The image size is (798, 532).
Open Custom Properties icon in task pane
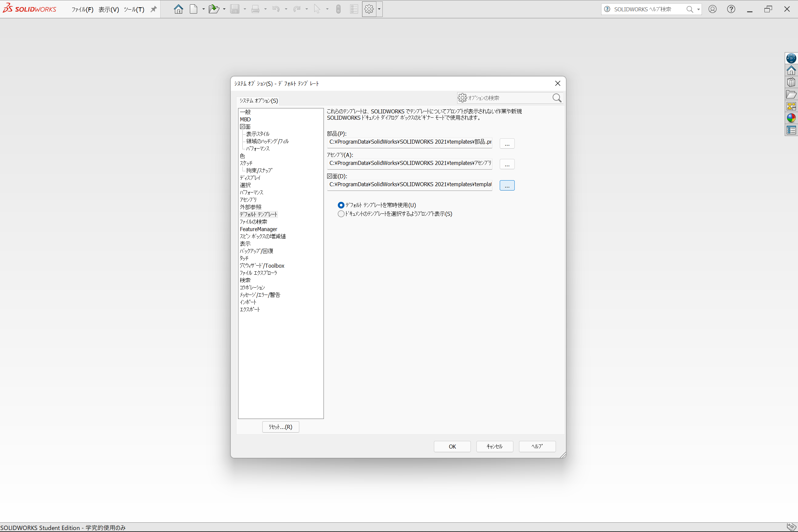(x=791, y=130)
